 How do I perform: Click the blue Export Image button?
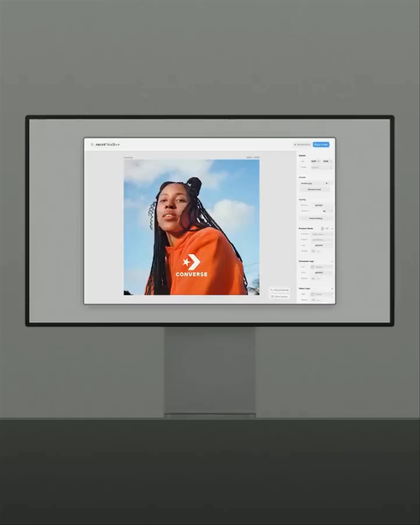pyautogui.click(x=321, y=145)
